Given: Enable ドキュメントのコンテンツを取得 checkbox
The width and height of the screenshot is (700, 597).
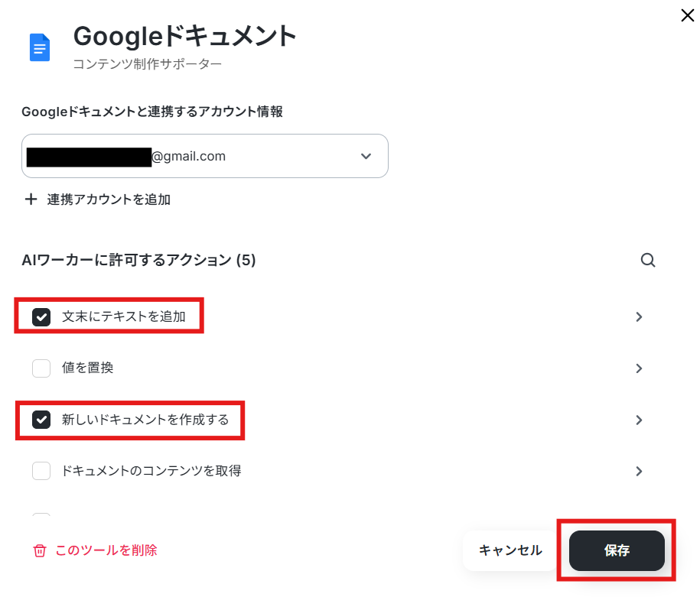Looking at the screenshot, I should click(41, 471).
